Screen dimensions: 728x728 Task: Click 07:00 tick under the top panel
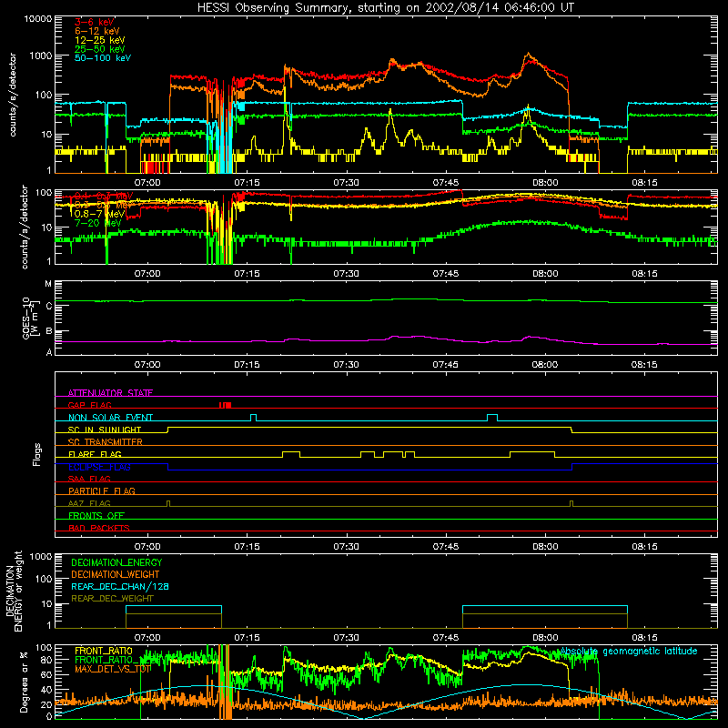pyautogui.click(x=147, y=183)
